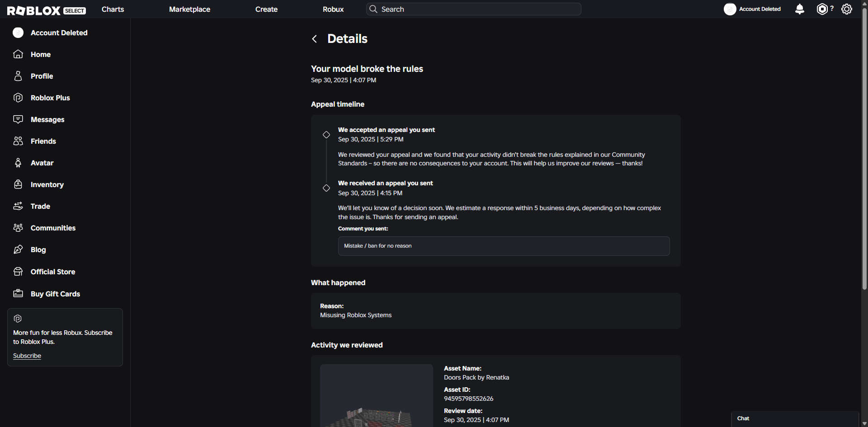Open the Blog pen icon

point(18,249)
